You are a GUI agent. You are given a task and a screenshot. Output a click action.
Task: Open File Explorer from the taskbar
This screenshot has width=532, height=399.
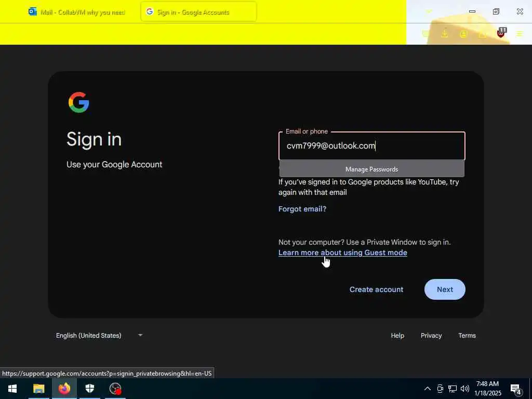[38, 389]
